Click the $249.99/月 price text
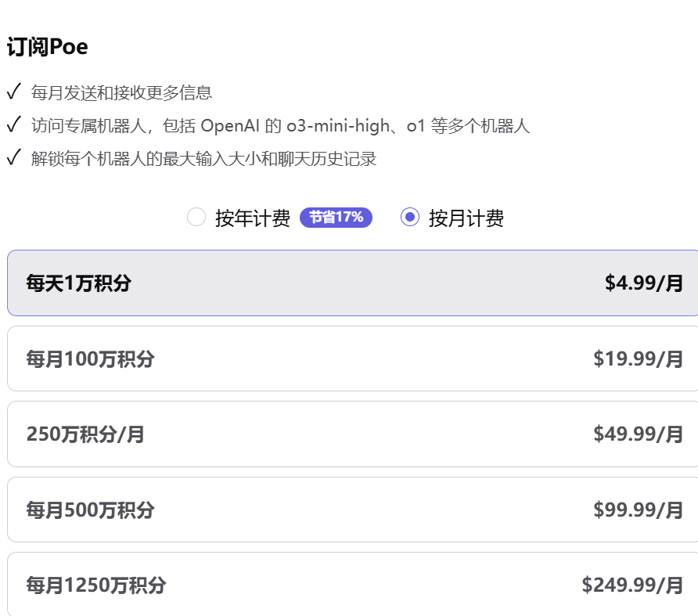 [x=632, y=585]
